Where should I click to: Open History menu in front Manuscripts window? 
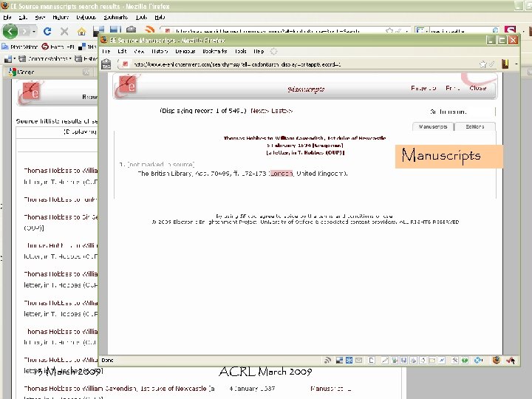click(160, 51)
